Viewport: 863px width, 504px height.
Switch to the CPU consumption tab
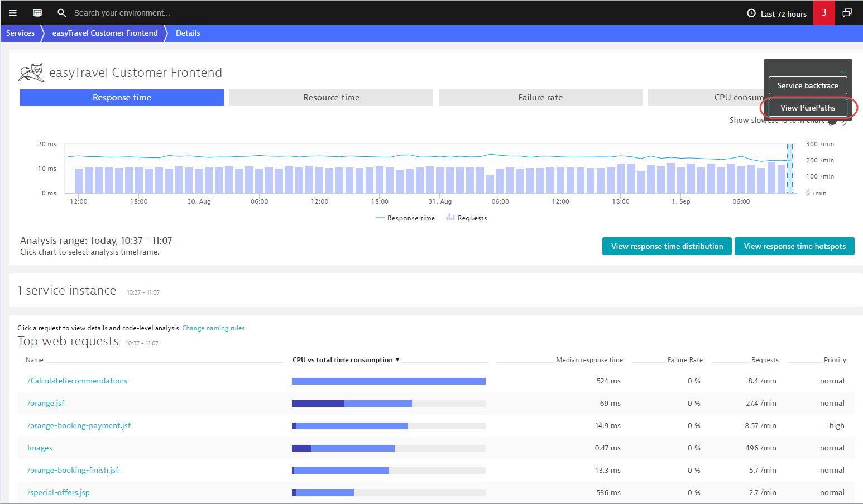click(x=706, y=98)
